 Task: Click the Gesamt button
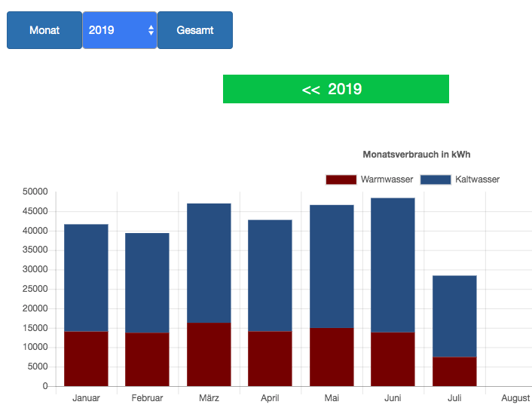coord(195,30)
